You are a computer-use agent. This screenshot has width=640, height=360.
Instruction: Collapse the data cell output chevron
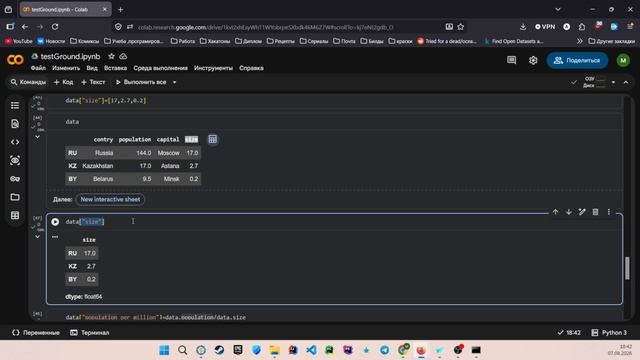(37, 137)
